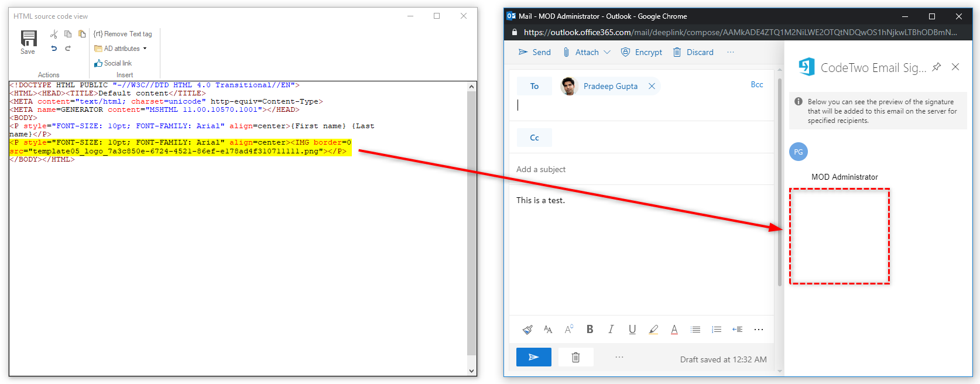Click 'MOD Administrator' in signature preview
The width and height of the screenshot is (980, 384).
coord(844,177)
